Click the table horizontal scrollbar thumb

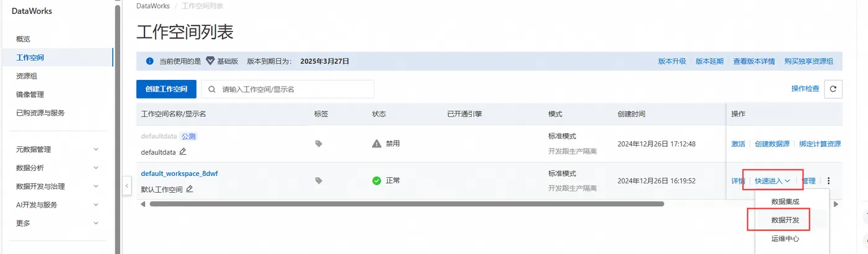click(407, 204)
